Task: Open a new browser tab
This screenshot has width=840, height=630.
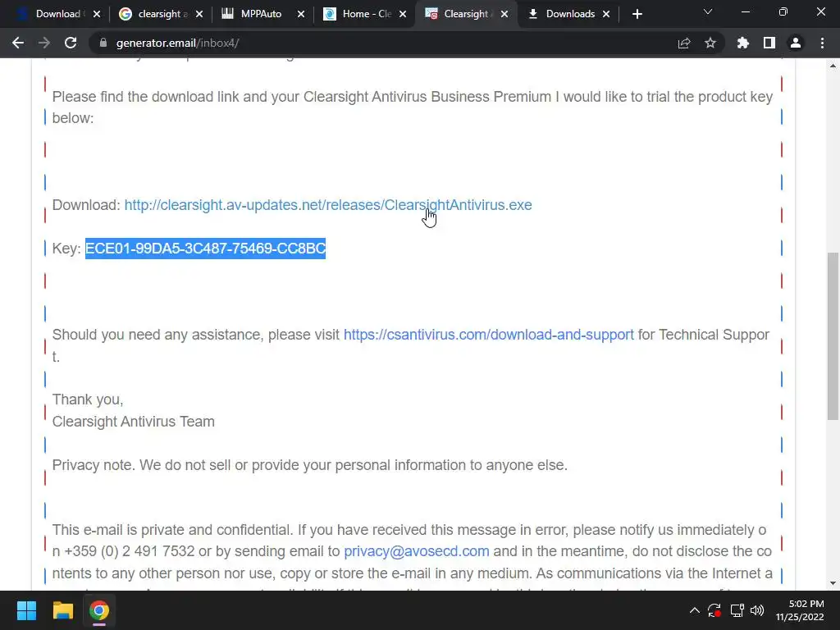Action: pos(637,14)
